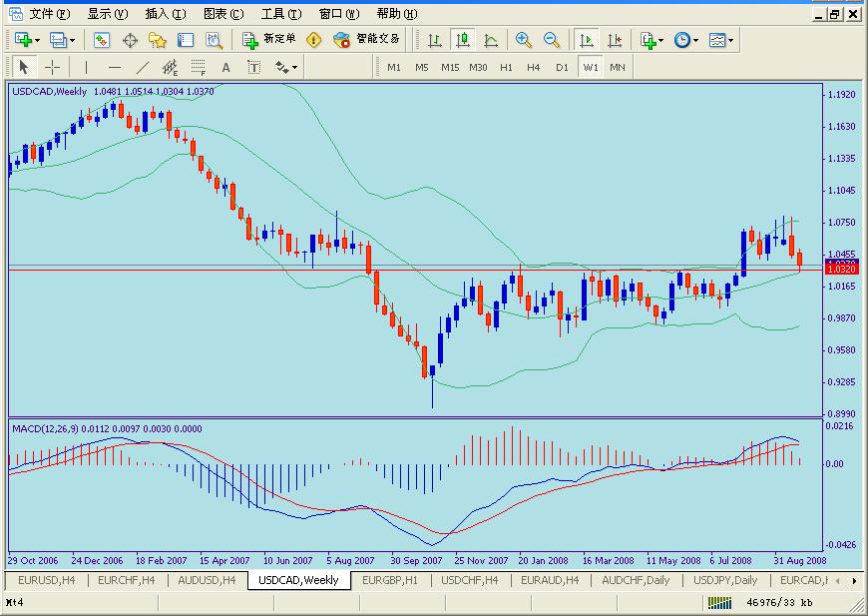Image resolution: width=868 pixels, height=616 pixels.
Task: Select the trendline drawing tool
Action: tap(143, 67)
